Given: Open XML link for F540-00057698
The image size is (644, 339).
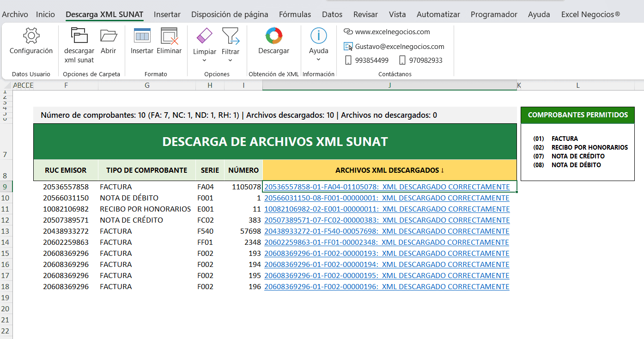Looking at the screenshot, I should pyautogui.click(x=387, y=231).
